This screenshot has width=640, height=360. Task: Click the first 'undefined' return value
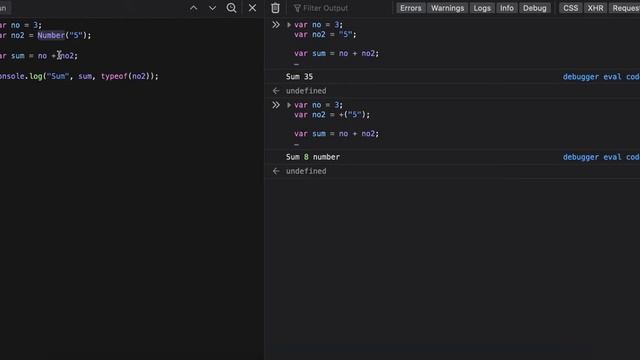coord(306,91)
